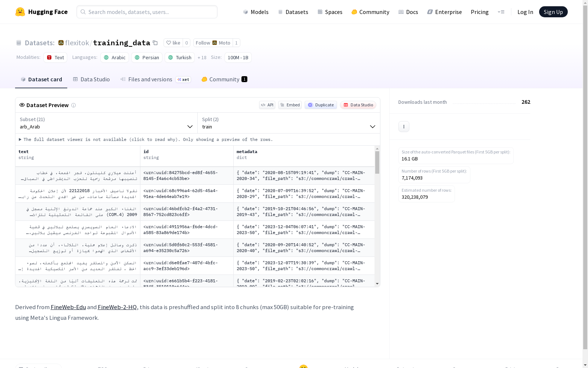Screen dimensions: 588x368
Task: Click the Datasets stack icon in breadcrumb
Action: (19, 43)
